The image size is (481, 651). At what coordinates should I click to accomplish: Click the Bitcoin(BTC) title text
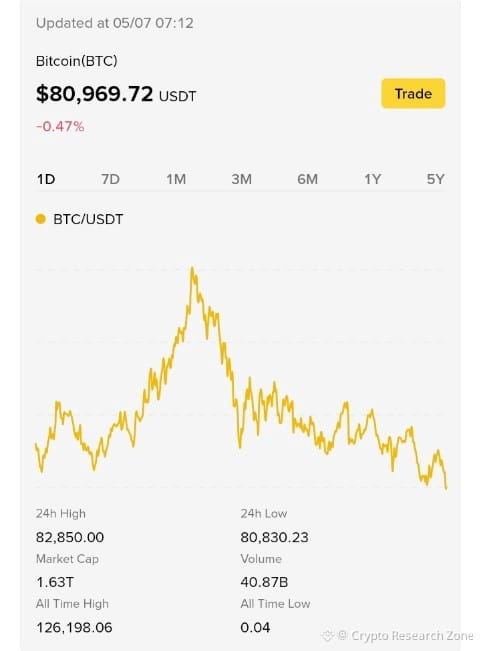pos(76,61)
